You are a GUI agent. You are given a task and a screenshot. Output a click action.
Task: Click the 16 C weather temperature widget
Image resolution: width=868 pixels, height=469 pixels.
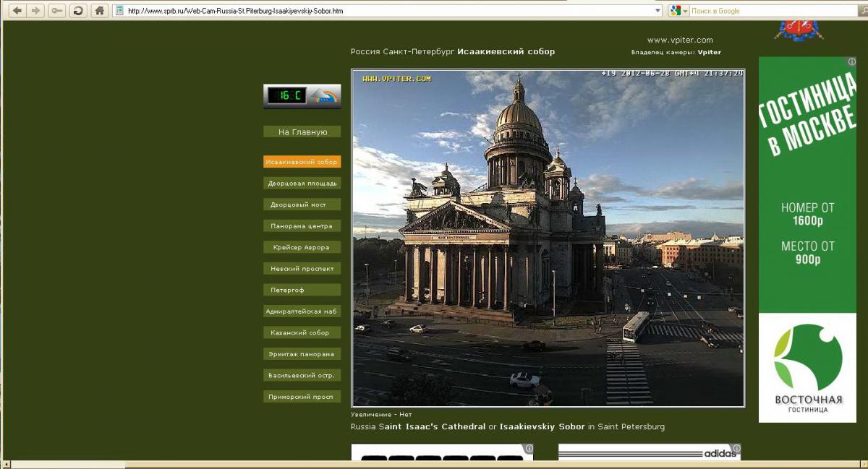[x=302, y=95]
